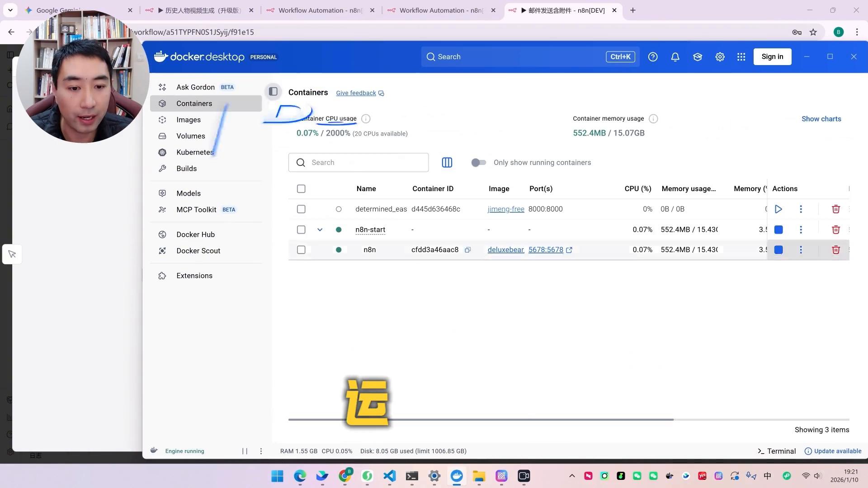Open the 5678:5678 port link
Viewport: 868px width, 488px height.
click(546, 250)
